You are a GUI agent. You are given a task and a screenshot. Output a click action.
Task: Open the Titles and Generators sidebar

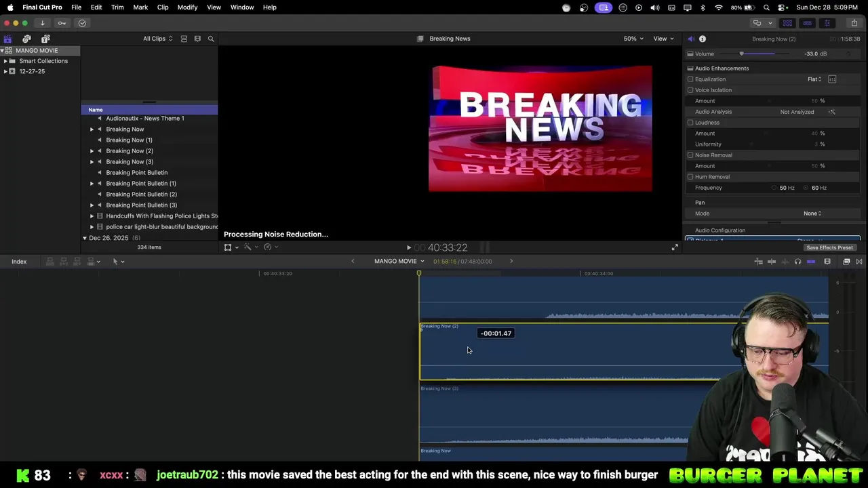[45, 39]
